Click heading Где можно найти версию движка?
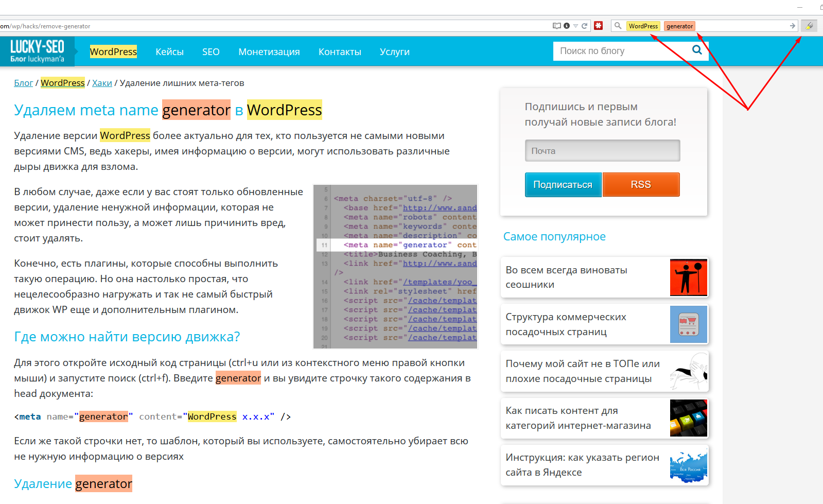Image resolution: width=823 pixels, height=504 pixels. 127,337
